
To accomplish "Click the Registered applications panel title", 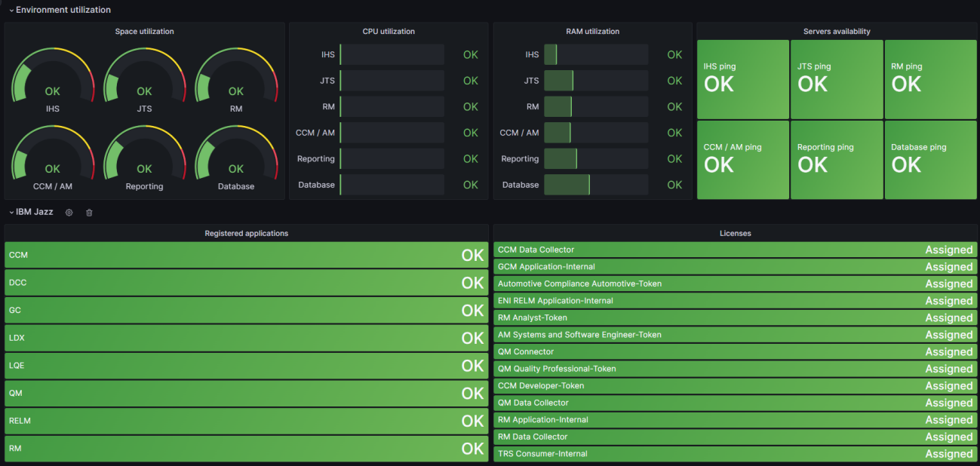I will coord(246,233).
